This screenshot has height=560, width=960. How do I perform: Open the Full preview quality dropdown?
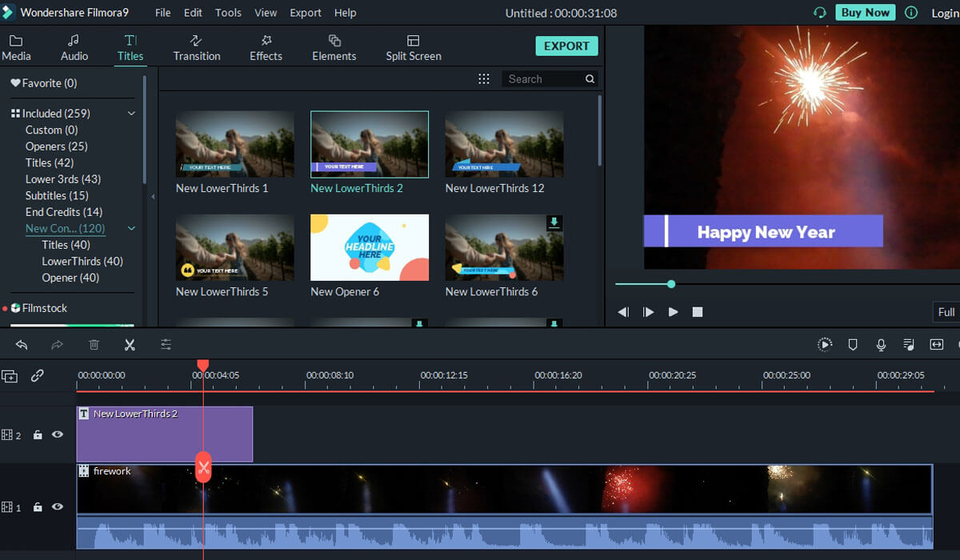point(946,312)
